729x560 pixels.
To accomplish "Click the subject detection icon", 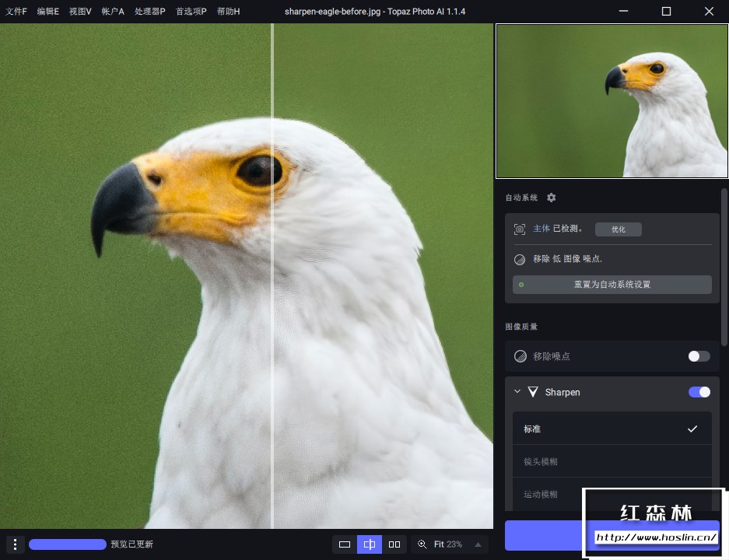I will click(520, 229).
